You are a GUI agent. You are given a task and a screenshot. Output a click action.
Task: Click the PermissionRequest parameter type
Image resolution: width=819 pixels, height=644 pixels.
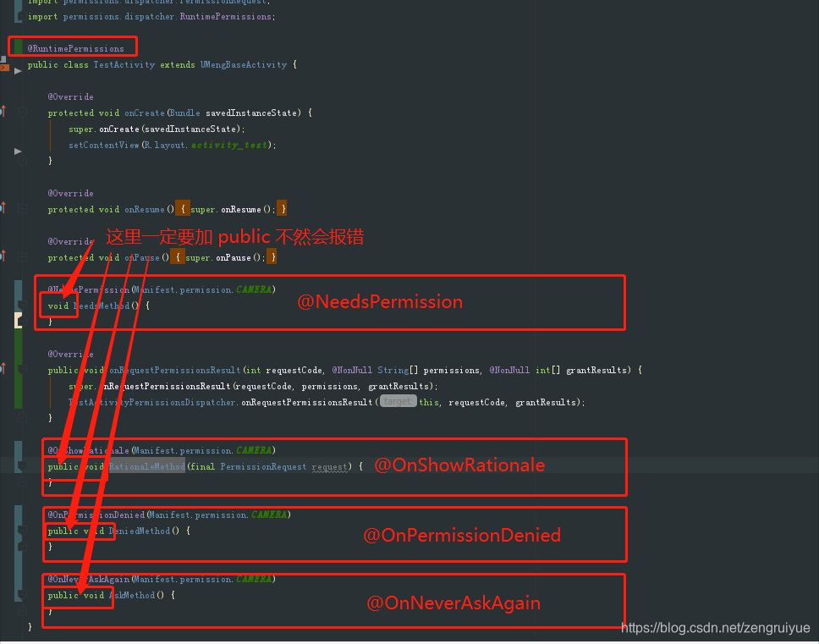tap(263, 466)
